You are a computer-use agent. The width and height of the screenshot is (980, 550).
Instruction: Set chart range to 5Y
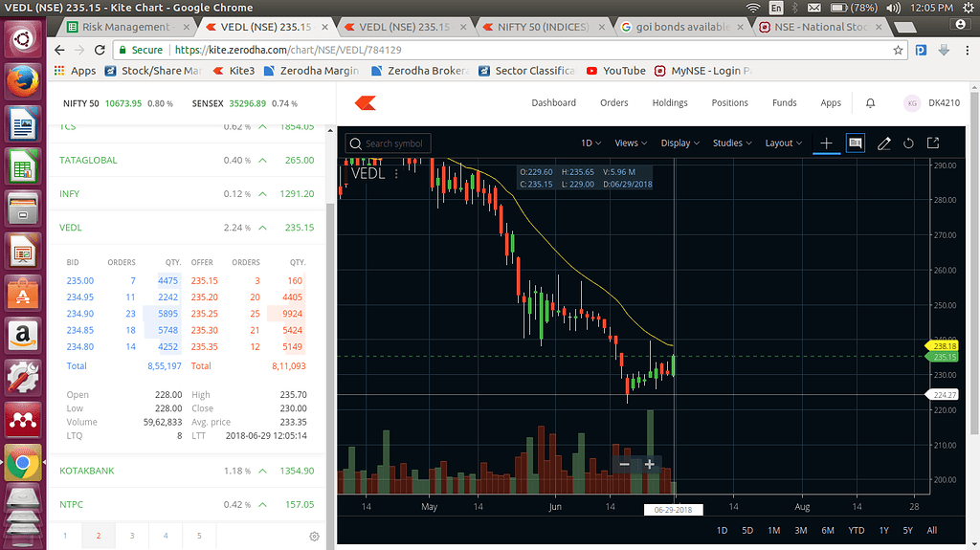[907, 530]
